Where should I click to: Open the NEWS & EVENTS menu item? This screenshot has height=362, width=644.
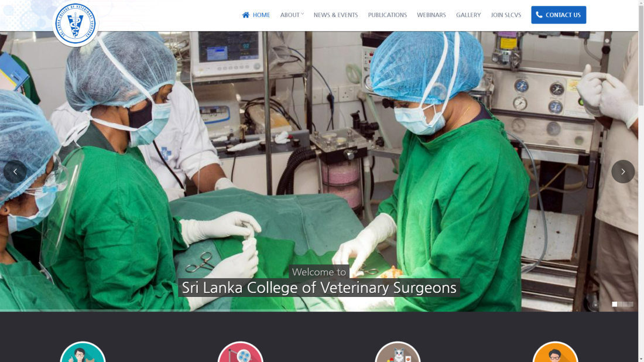coord(335,15)
